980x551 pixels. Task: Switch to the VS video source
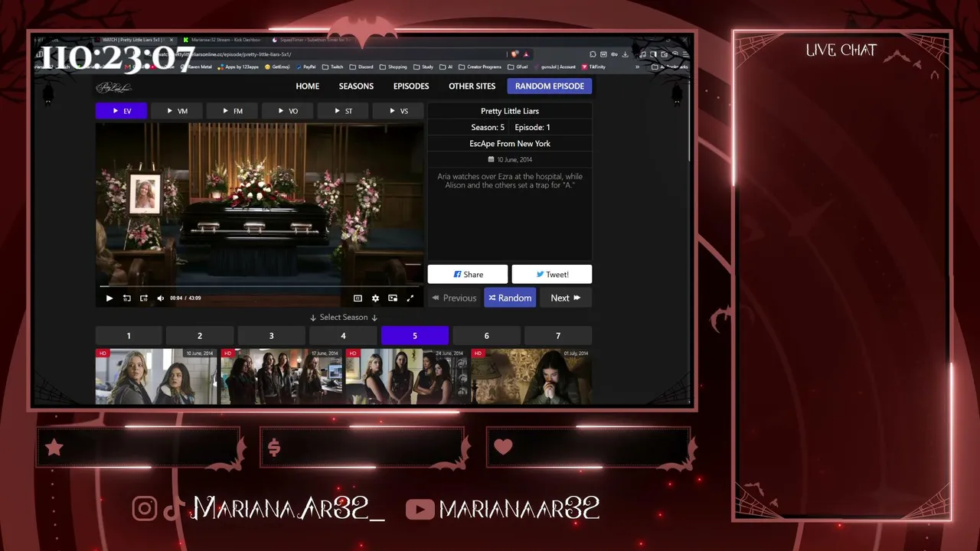tap(398, 111)
